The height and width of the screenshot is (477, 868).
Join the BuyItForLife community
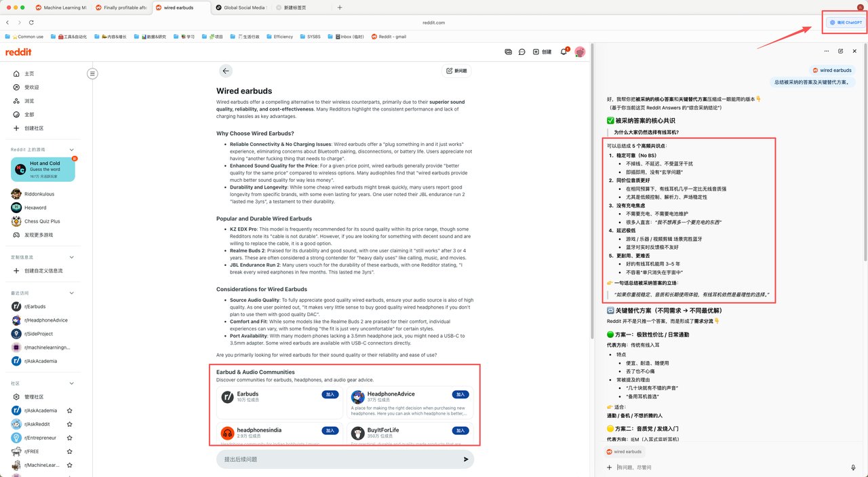tap(461, 430)
